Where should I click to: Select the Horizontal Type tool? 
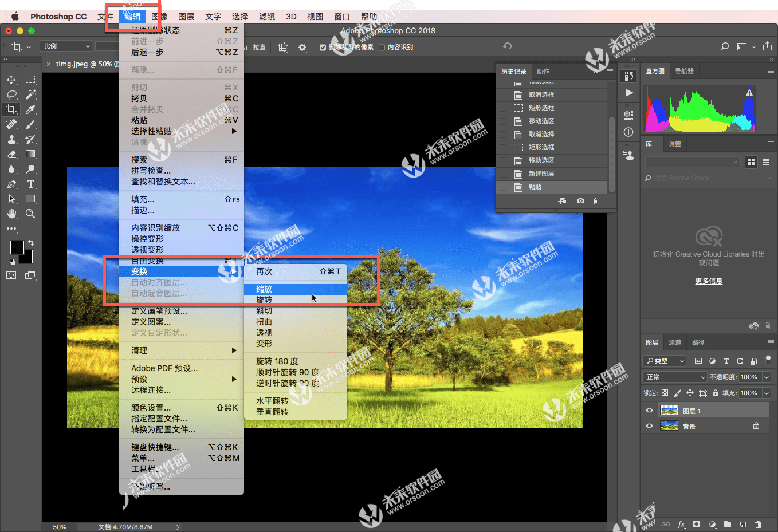pyautogui.click(x=30, y=184)
